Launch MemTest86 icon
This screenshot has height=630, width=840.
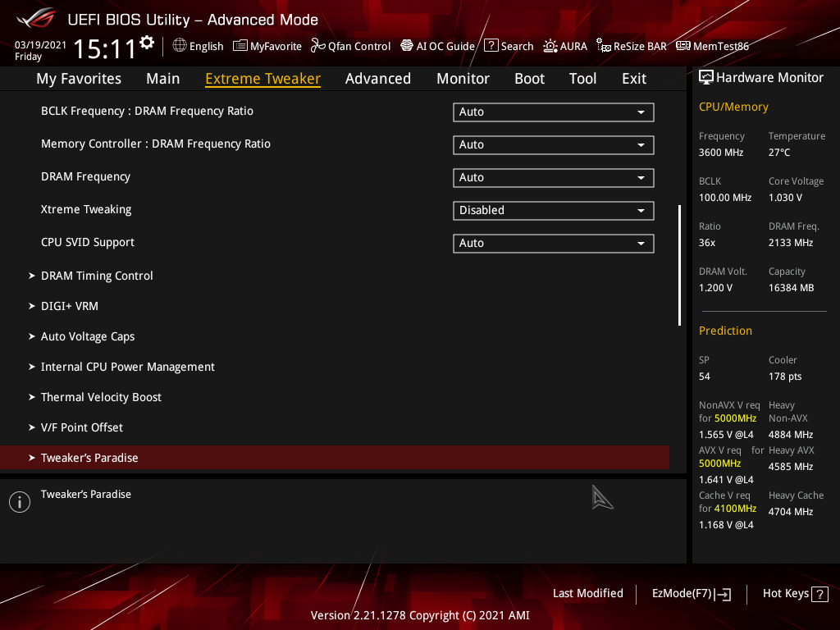point(683,46)
